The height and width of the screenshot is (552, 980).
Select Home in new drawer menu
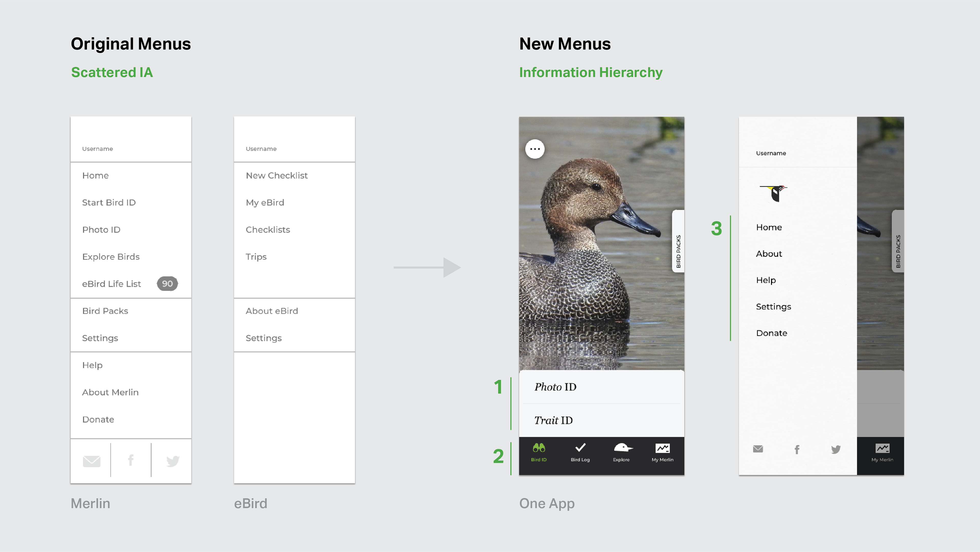[769, 227]
